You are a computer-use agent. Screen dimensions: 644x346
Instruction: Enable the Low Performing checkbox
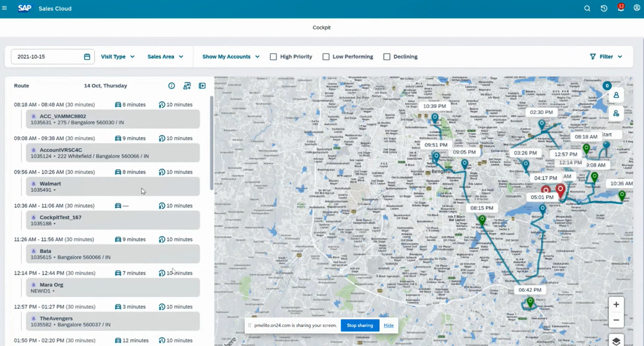(x=326, y=57)
